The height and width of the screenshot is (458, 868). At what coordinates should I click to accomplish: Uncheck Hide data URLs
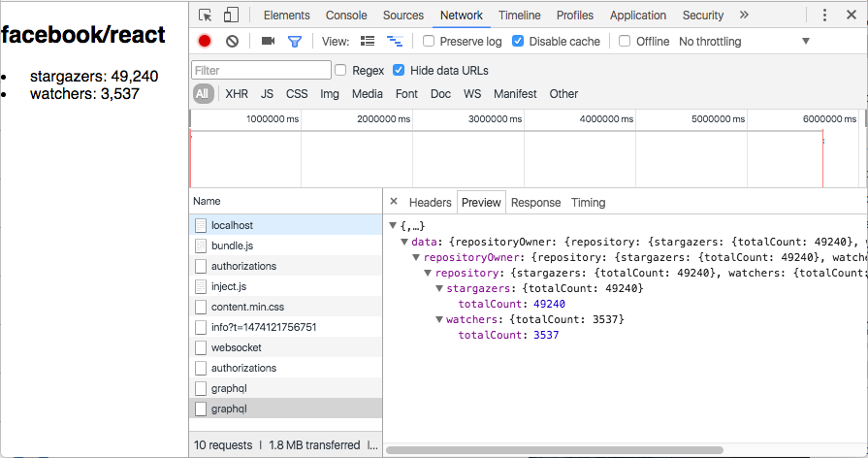[399, 70]
